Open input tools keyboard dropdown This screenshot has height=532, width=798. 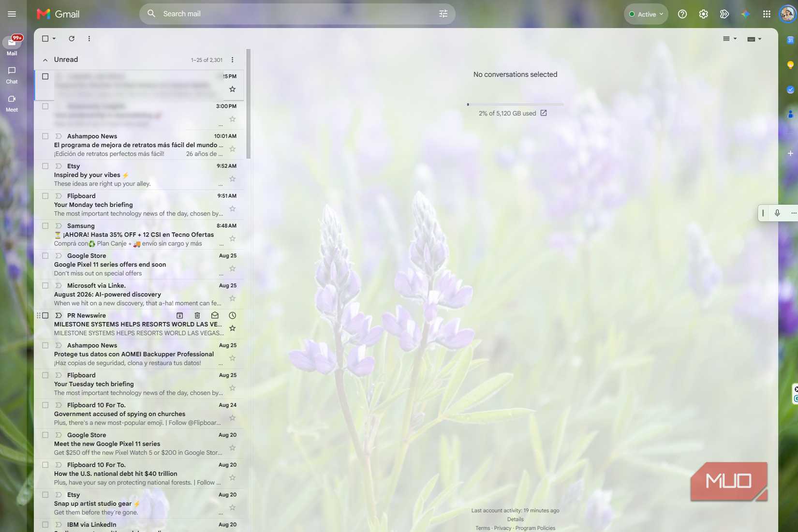pyautogui.click(x=754, y=39)
